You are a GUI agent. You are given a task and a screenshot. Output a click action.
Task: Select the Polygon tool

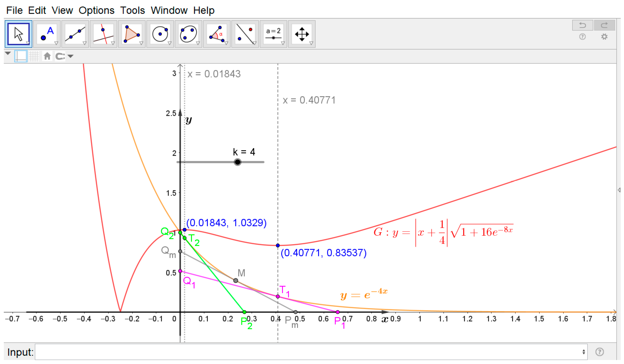[132, 34]
